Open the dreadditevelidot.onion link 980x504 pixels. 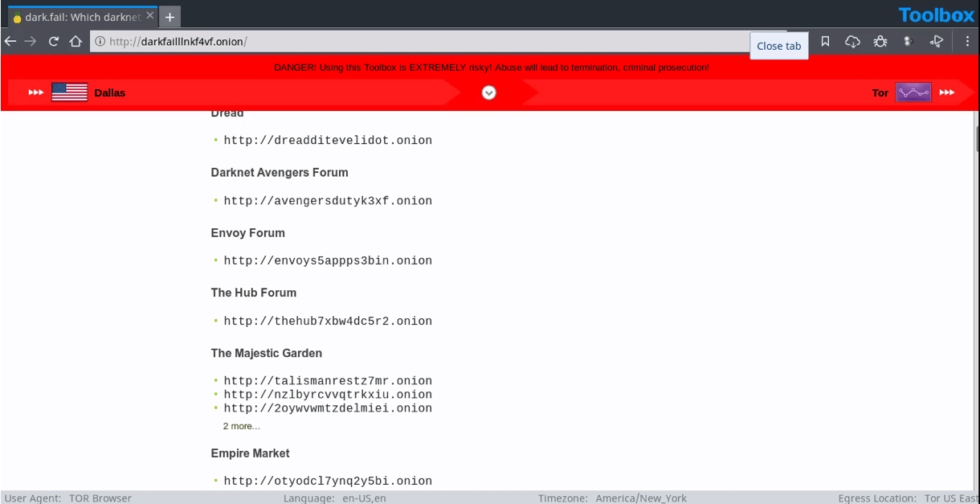pyautogui.click(x=328, y=141)
